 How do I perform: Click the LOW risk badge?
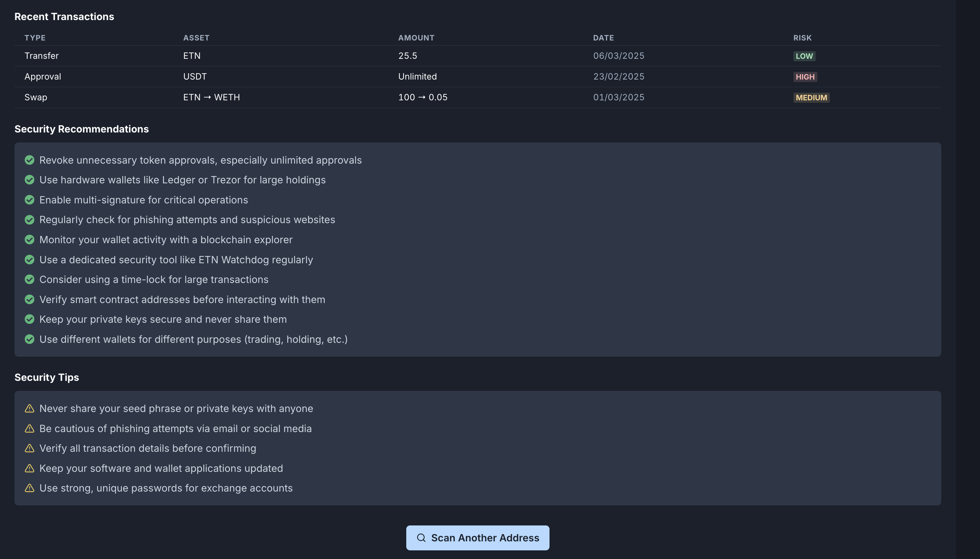tap(804, 56)
